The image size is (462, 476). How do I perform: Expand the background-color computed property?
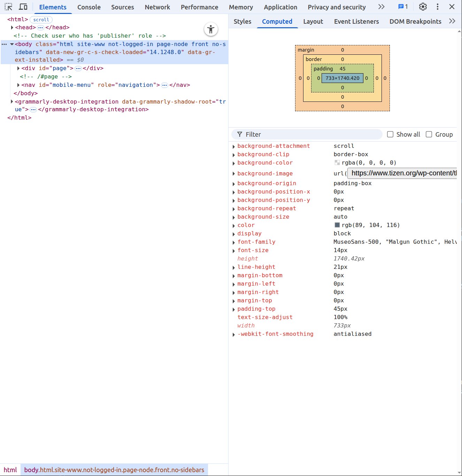pyautogui.click(x=234, y=163)
